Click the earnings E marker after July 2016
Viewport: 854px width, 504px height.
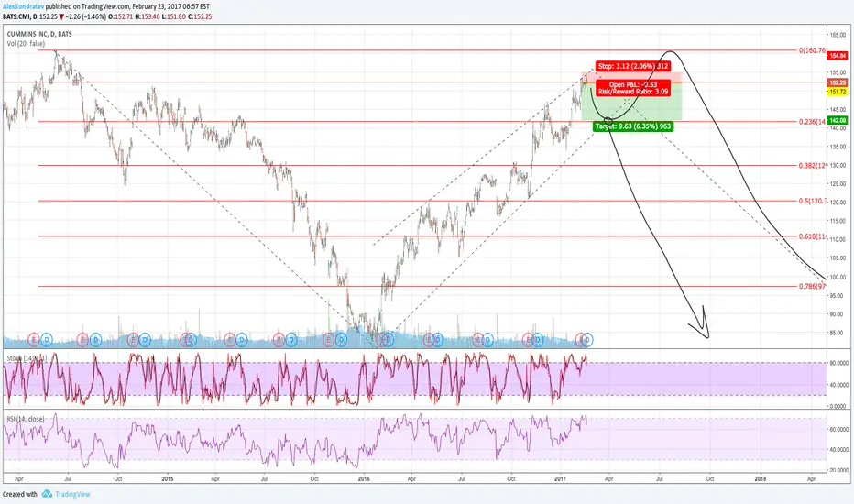478,340
